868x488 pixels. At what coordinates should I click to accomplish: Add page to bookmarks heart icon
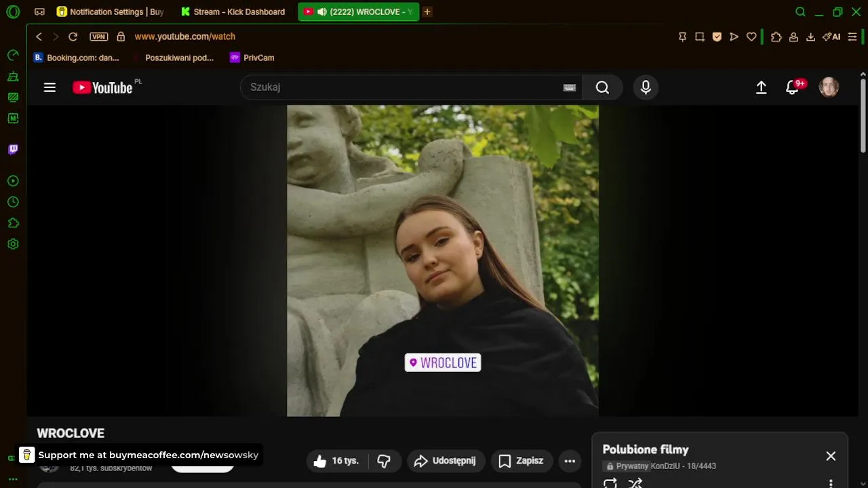[751, 37]
